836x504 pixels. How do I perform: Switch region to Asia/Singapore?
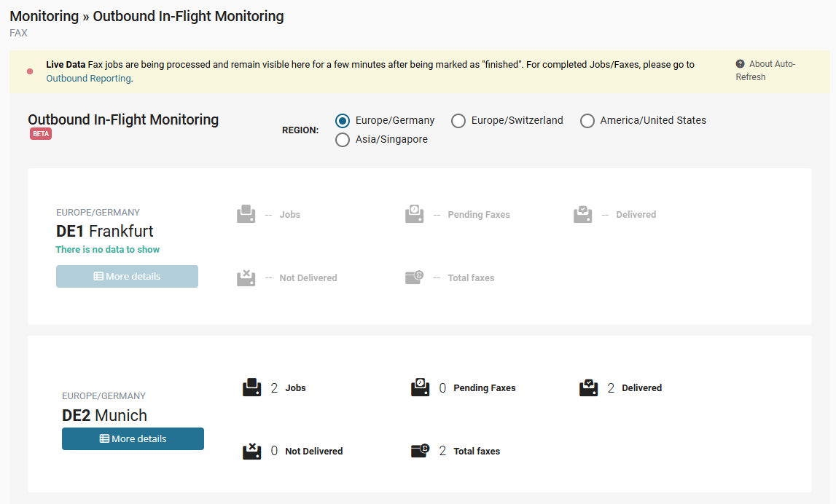click(343, 140)
